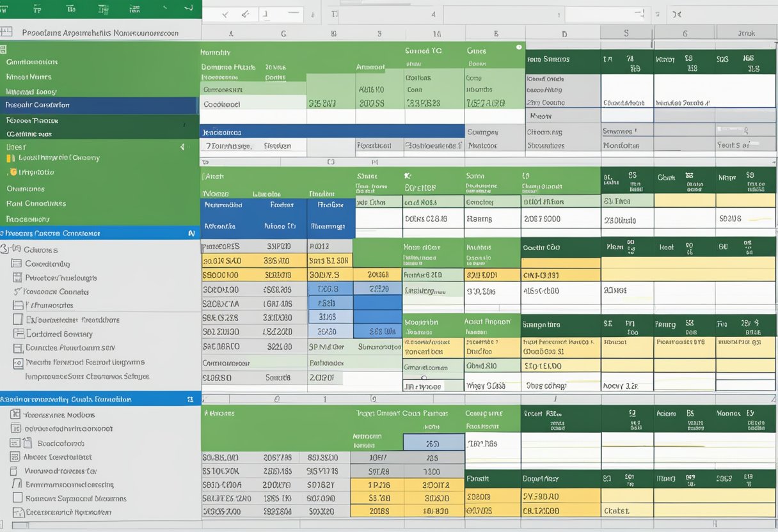Click the list icon beside 'Corlorned Soentary'
This screenshot has width=778, height=532.
18,334
